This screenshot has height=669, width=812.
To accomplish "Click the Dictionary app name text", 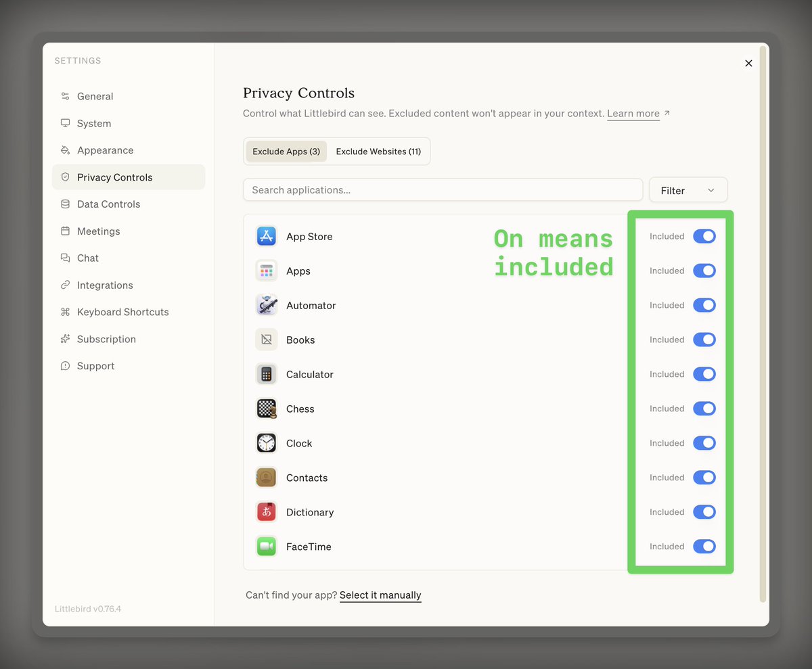I will pos(310,512).
